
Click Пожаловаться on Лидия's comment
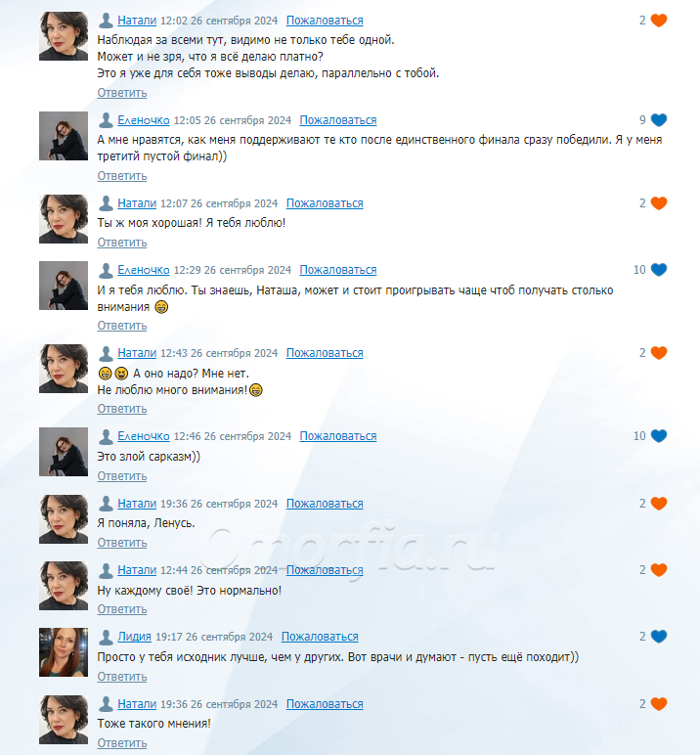320,637
